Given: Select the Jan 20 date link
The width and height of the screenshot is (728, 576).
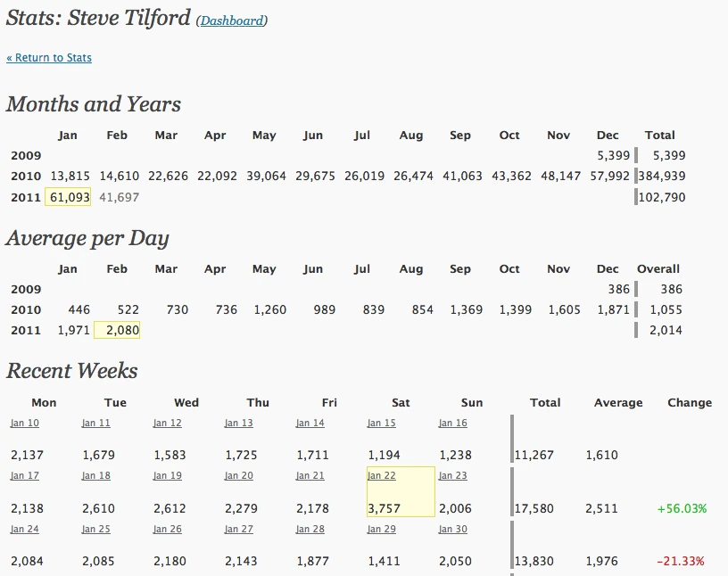Looking at the screenshot, I should [238, 476].
